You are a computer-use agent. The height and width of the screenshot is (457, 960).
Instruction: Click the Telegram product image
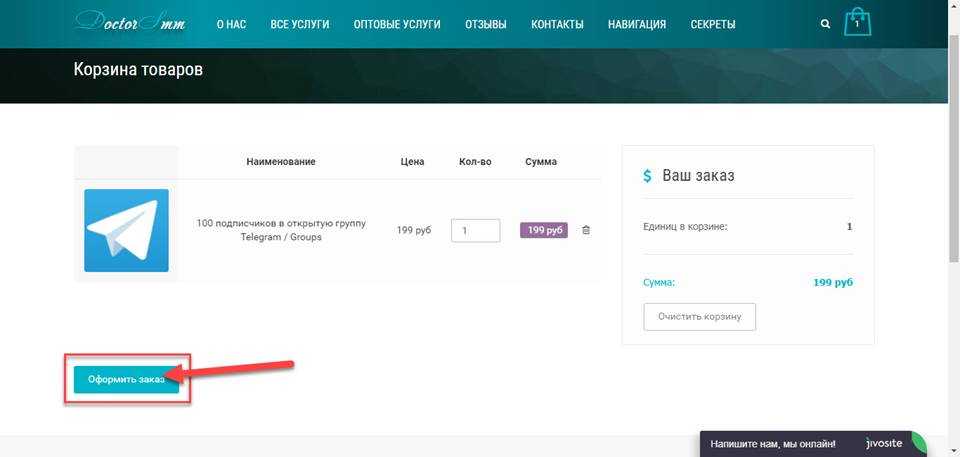126,230
